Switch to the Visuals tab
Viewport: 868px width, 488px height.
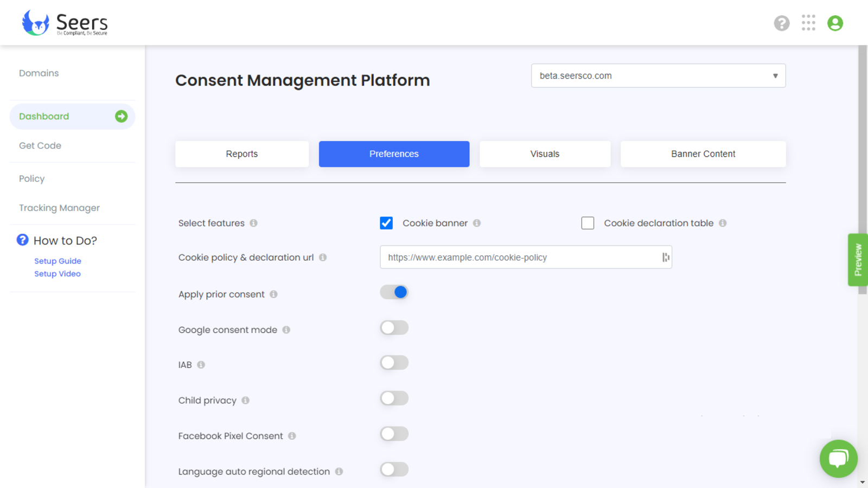tap(545, 154)
